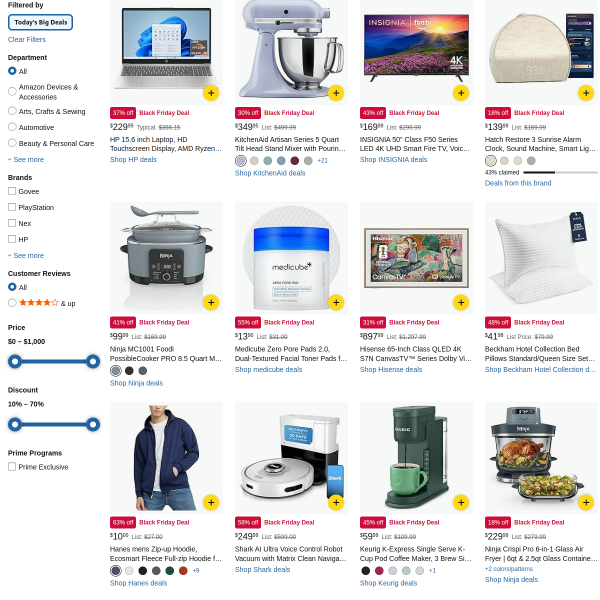Open Shop Hisense deals link
The image size is (600, 600).
tap(391, 370)
